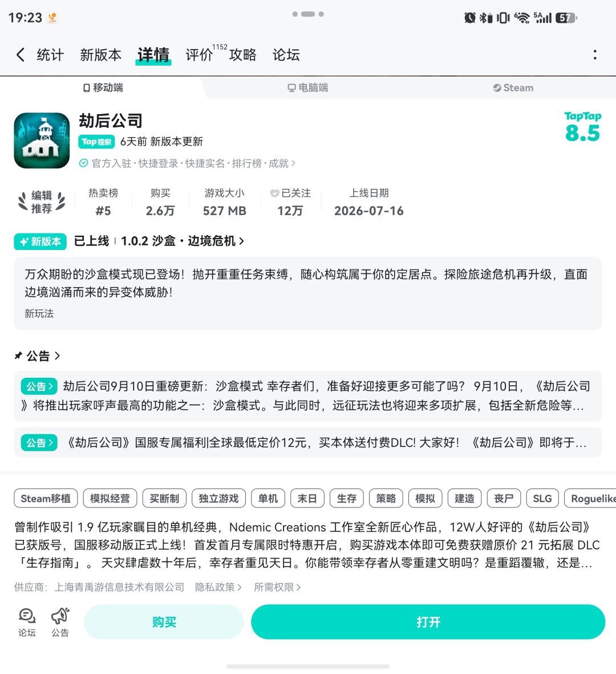This screenshot has width=616, height=674.
Task: Open the 劫后公司 game icon thumbnail
Action: tap(42, 140)
